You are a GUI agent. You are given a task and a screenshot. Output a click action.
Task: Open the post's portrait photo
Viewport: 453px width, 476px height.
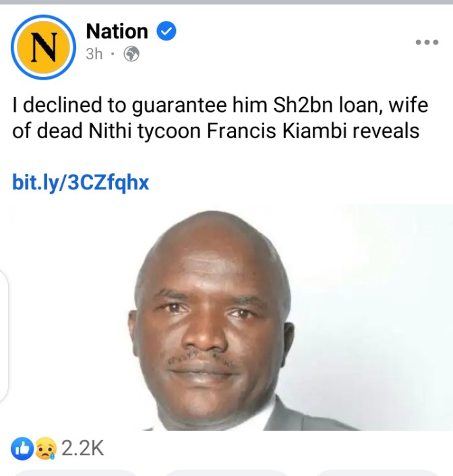click(x=231, y=318)
